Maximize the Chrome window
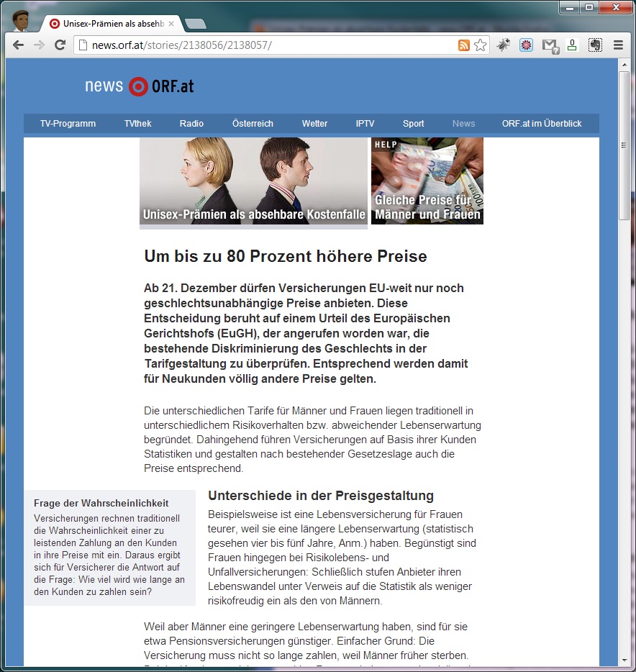The height and width of the screenshot is (672, 636). 589,8
